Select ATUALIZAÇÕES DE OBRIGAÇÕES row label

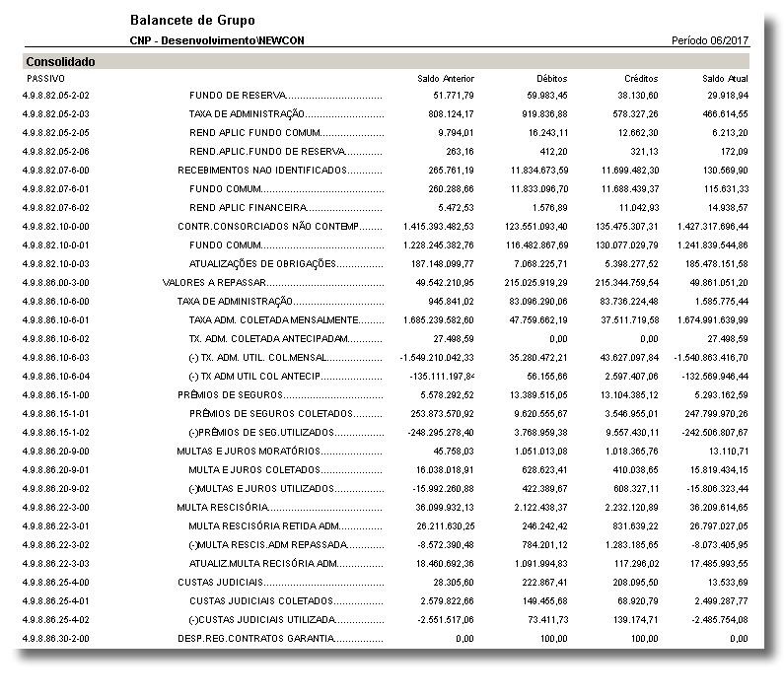[262, 264]
